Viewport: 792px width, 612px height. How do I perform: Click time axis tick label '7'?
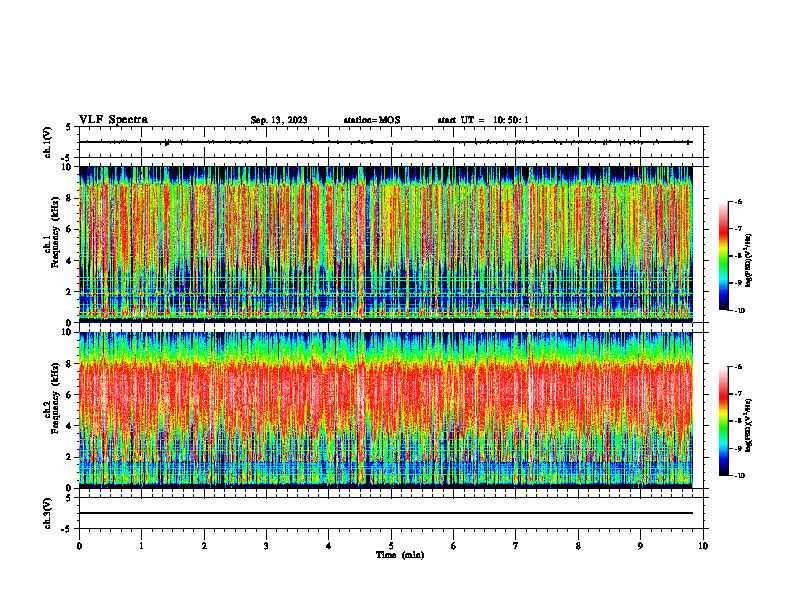tap(516, 546)
